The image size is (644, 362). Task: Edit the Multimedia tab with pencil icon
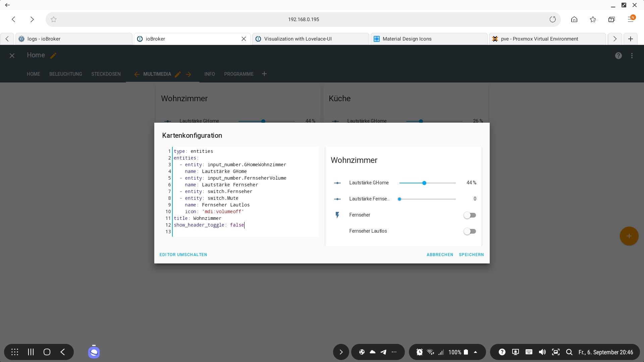[178, 74]
